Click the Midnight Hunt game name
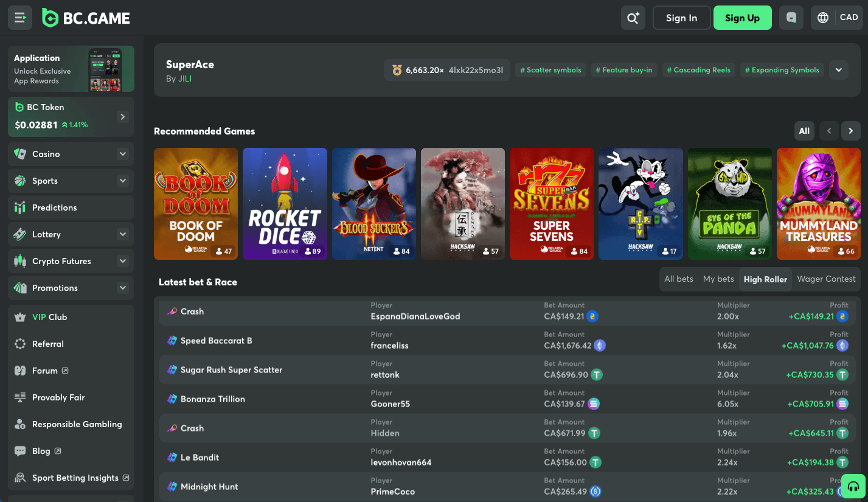The width and height of the screenshot is (868, 502). (209, 487)
